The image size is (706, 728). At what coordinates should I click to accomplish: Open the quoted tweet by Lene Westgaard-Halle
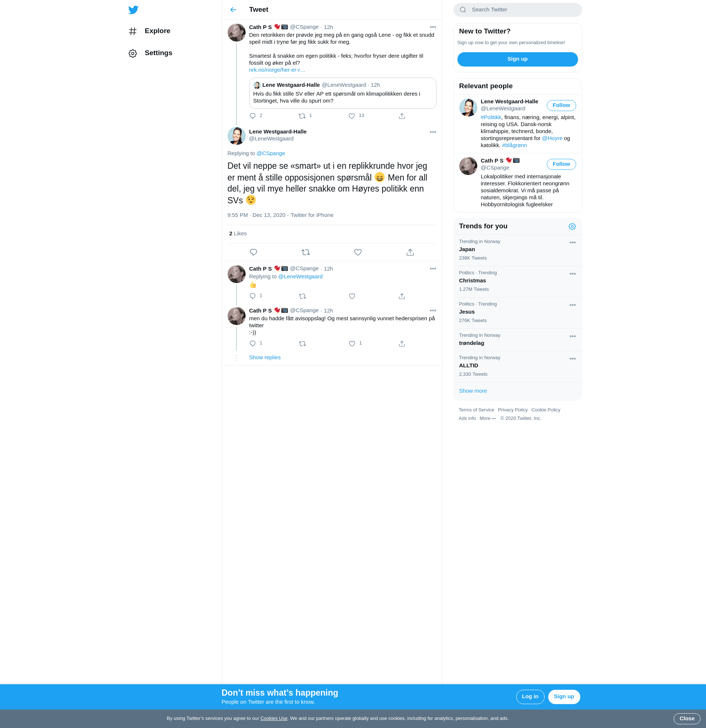342,93
